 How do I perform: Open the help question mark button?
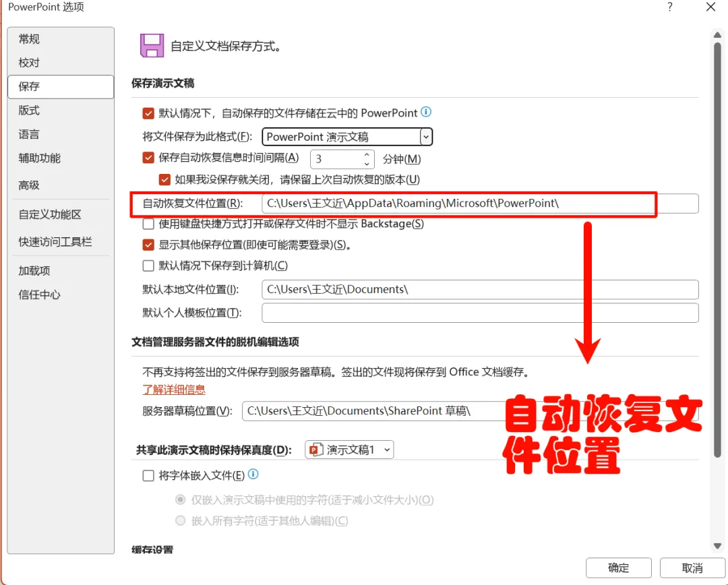point(669,7)
